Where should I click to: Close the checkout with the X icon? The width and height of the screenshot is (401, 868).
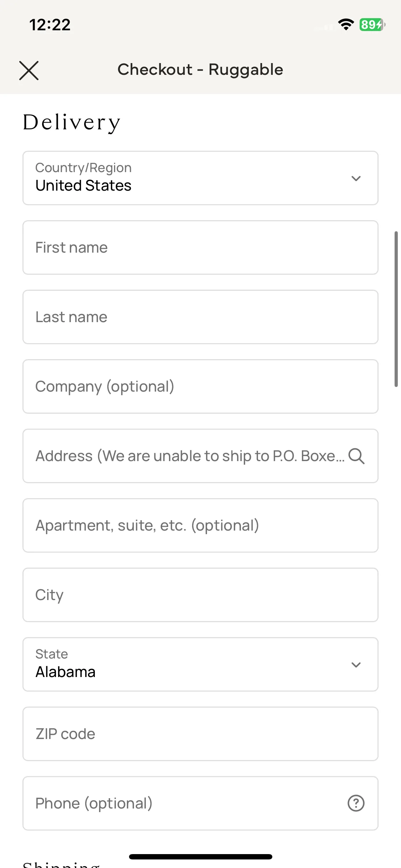[x=29, y=70]
